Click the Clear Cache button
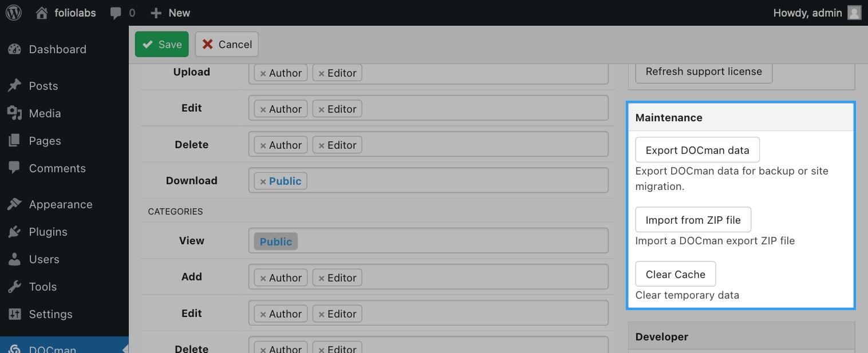The image size is (868, 353). click(675, 274)
